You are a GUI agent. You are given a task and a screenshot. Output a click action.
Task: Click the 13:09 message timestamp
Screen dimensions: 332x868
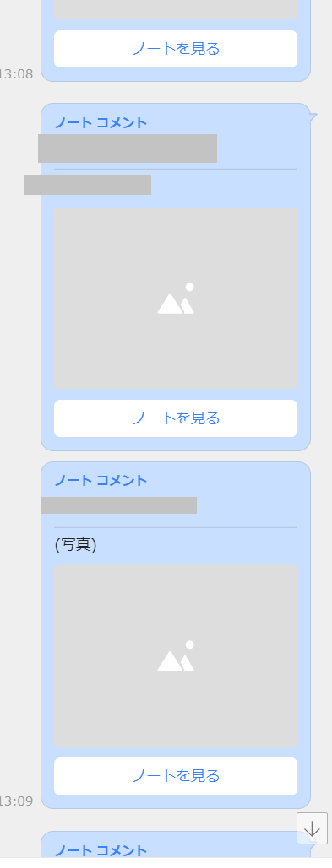click(x=16, y=801)
